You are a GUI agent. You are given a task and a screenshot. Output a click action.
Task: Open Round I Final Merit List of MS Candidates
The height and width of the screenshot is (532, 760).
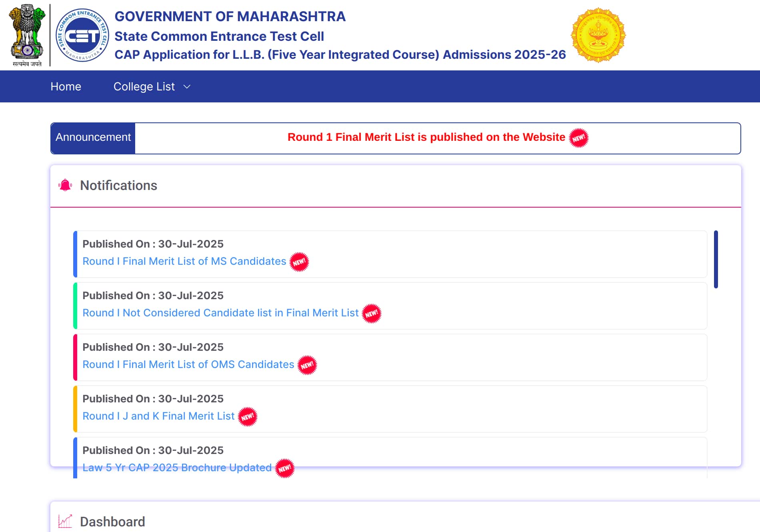pos(184,261)
